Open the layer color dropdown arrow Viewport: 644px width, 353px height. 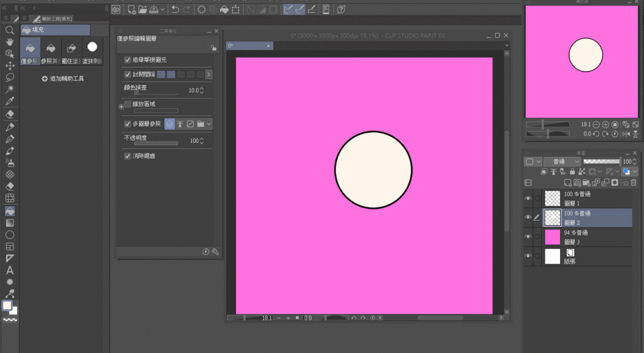click(635, 172)
